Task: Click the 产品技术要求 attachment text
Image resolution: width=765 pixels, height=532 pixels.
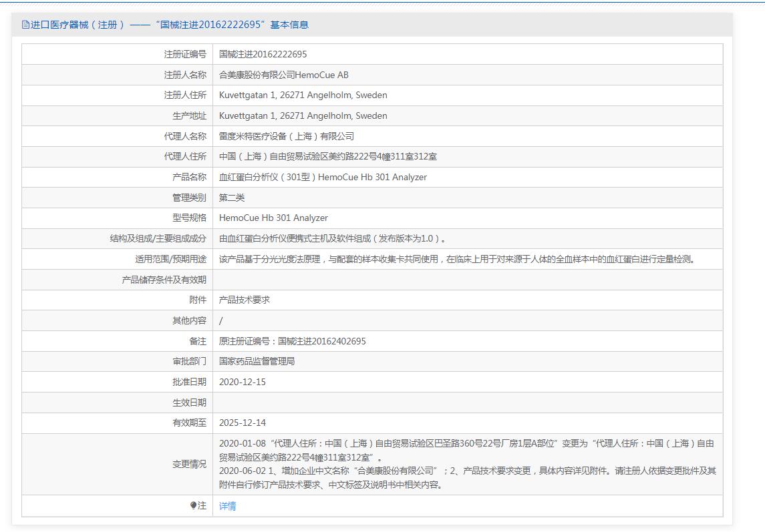Action: (x=245, y=300)
